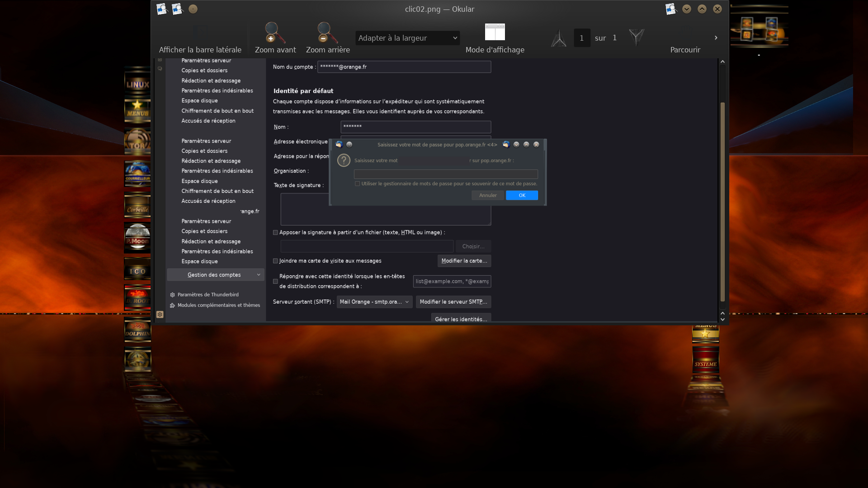Screen dimensions: 868x488
Task: Click the second Okular icon in the title bar
Action: pyautogui.click(x=177, y=9)
